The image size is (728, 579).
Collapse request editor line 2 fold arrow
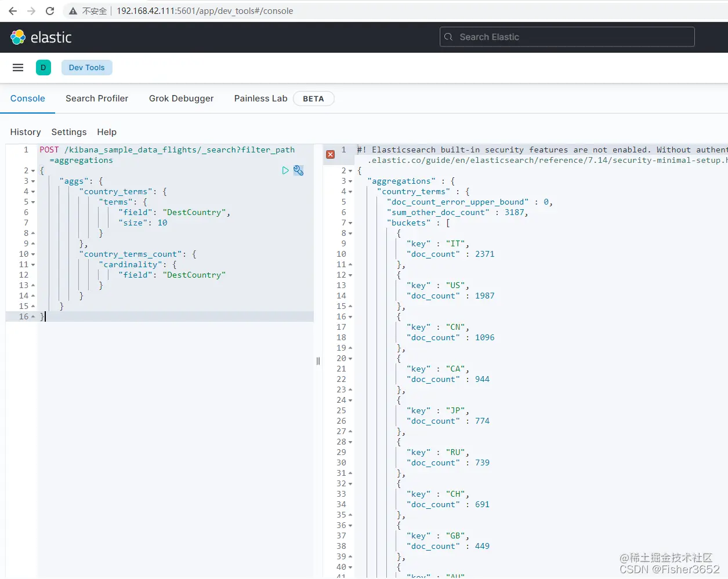pos(33,171)
